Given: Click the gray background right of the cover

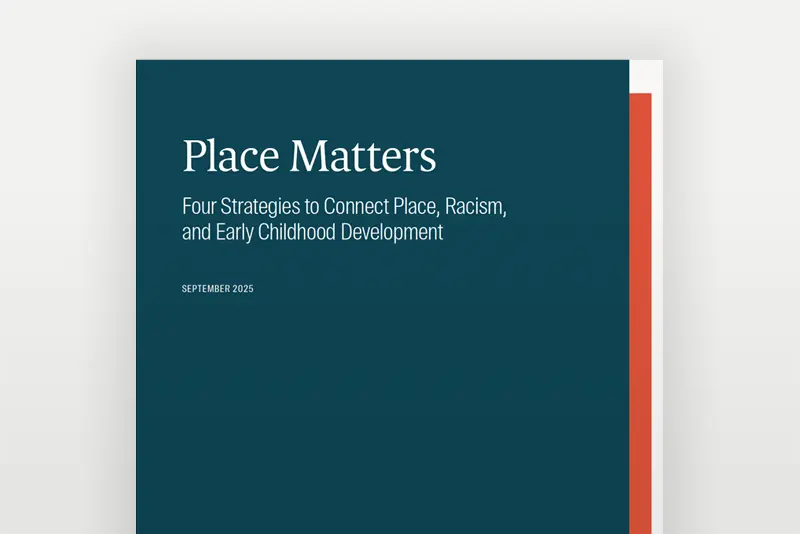Looking at the screenshot, I should tap(730, 300).
